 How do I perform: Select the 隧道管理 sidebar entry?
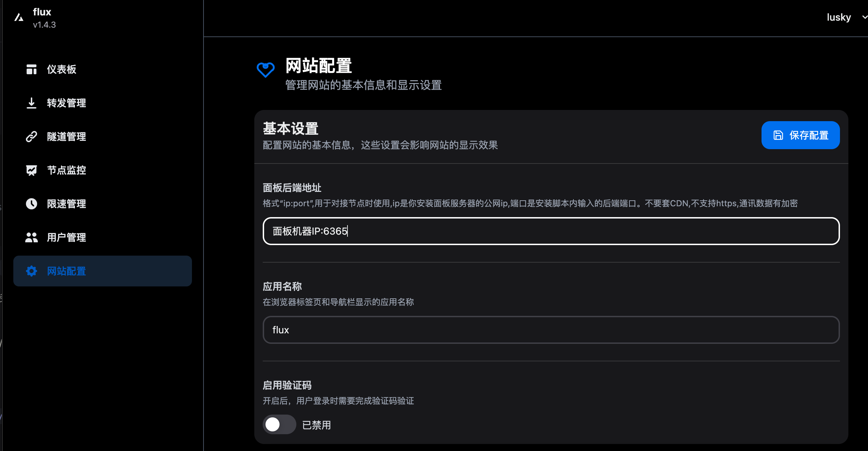[67, 137]
